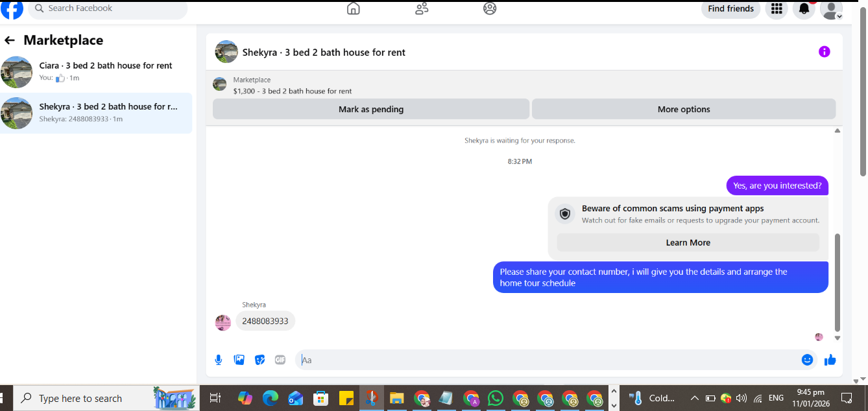Click the seen receipt avatar

(x=819, y=337)
